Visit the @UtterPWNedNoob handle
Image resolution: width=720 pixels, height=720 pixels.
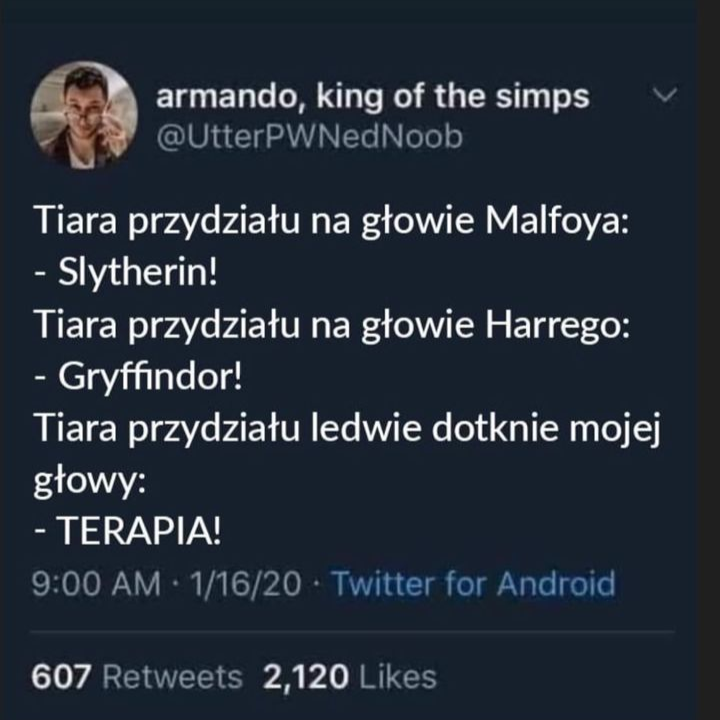(x=309, y=137)
